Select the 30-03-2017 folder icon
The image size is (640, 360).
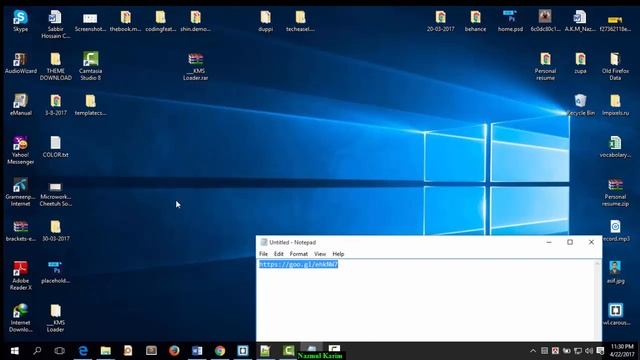point(56,231)
